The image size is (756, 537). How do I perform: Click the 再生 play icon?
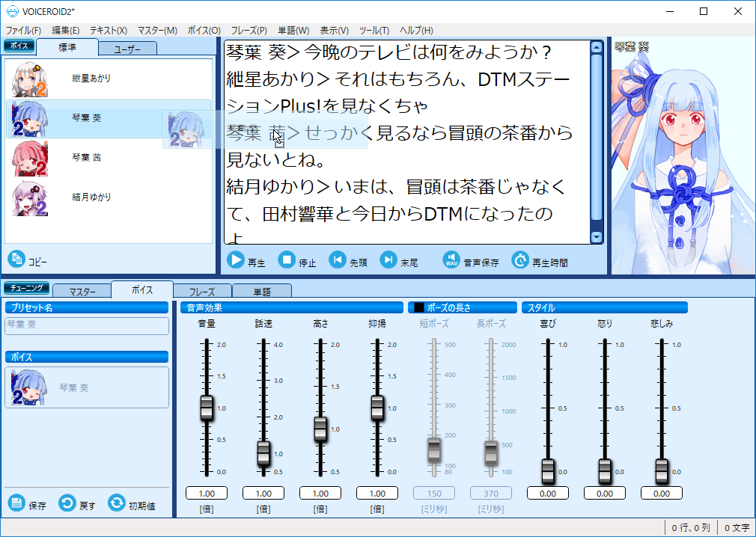coord(236,260)
